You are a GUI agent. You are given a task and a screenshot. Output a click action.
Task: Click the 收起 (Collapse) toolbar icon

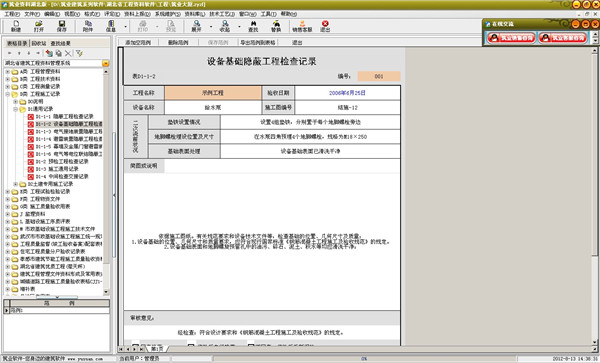tap(225, 26)
